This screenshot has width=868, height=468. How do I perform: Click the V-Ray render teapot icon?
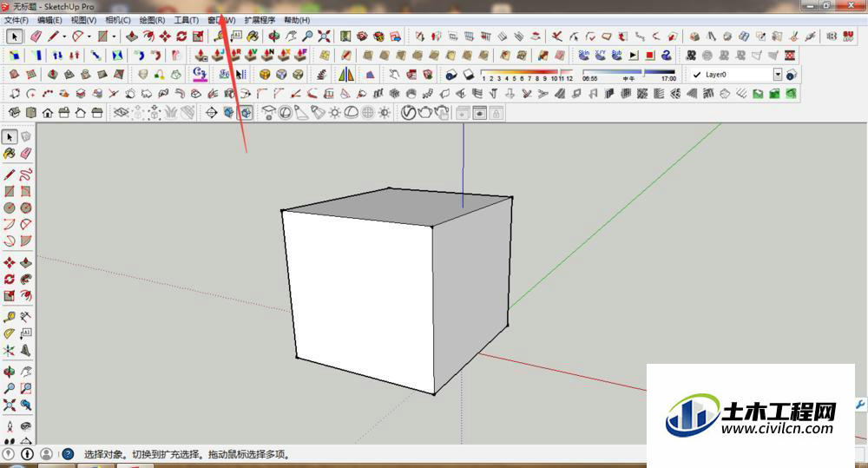pos(424,113)
